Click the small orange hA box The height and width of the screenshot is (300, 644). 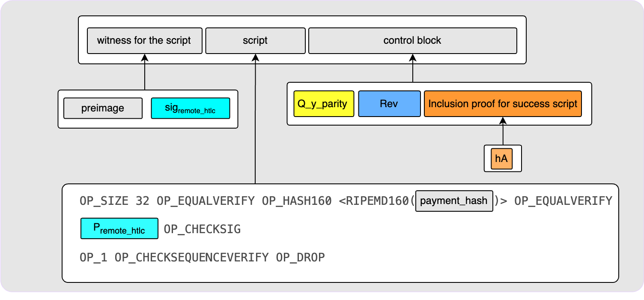pos(501,159)
